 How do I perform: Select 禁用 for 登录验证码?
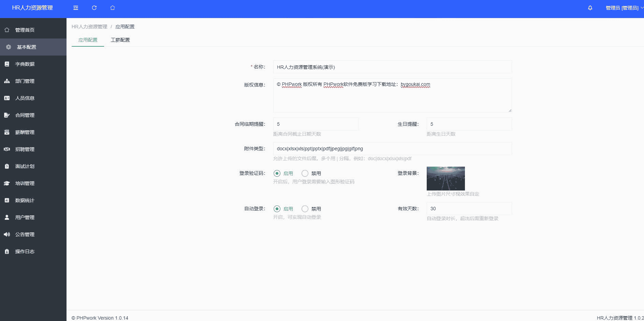coord(305,173)
